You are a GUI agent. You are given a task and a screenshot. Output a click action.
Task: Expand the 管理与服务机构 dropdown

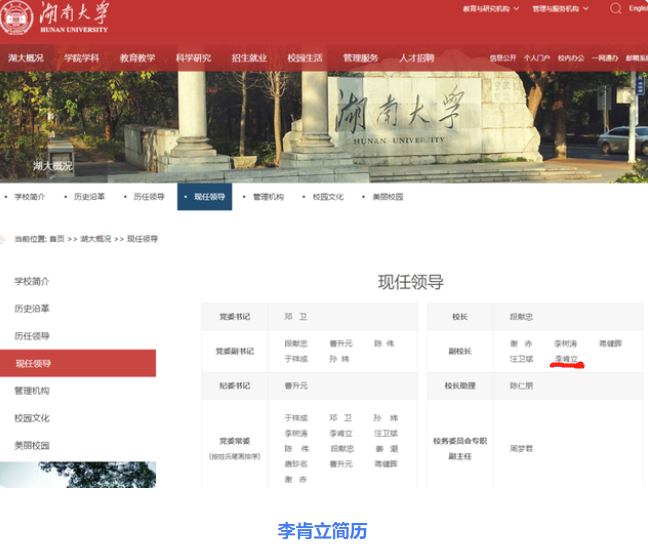(x=560, y=9)
